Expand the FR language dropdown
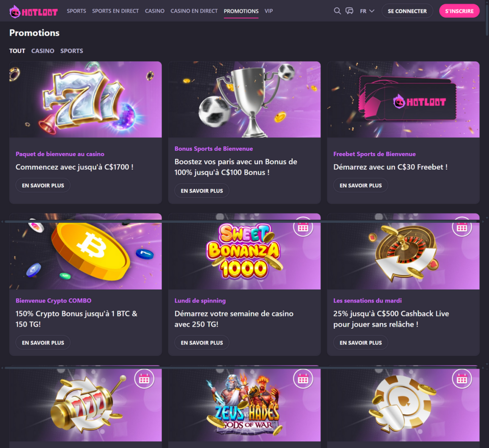Screen dimensions: 489x448 click(367, 11)
